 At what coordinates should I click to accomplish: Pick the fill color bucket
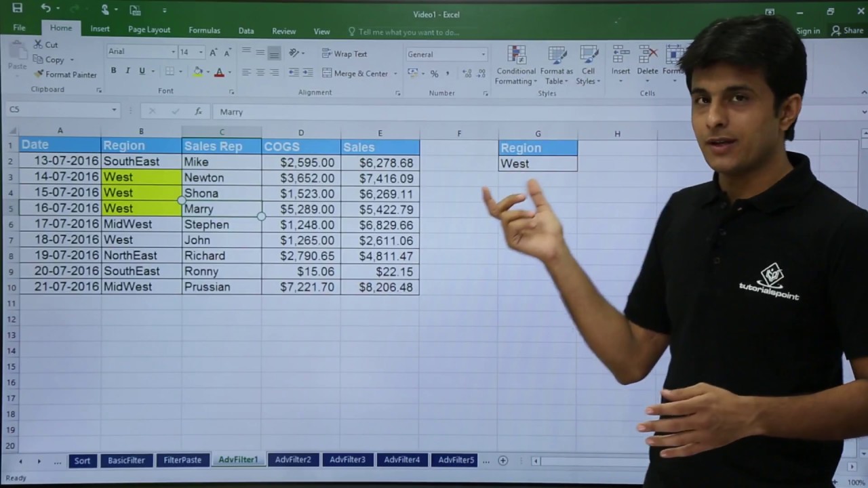click(x=197, y=71)
